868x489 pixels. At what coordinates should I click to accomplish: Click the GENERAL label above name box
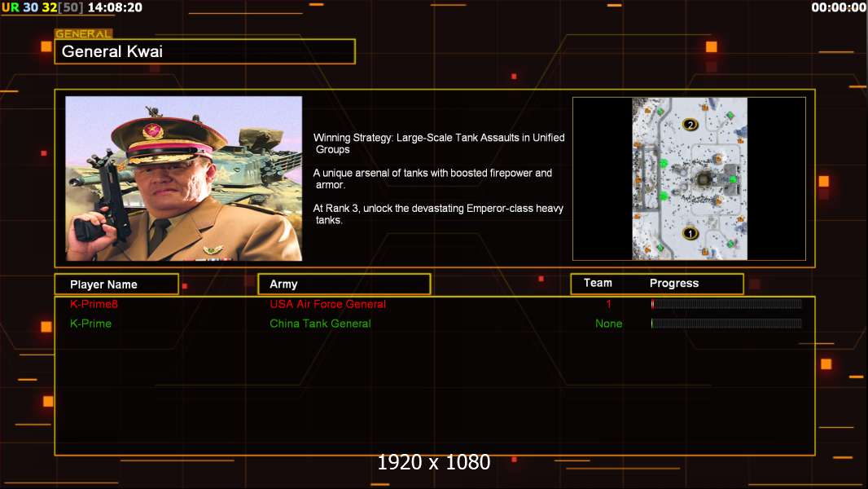tap(84, 33)
